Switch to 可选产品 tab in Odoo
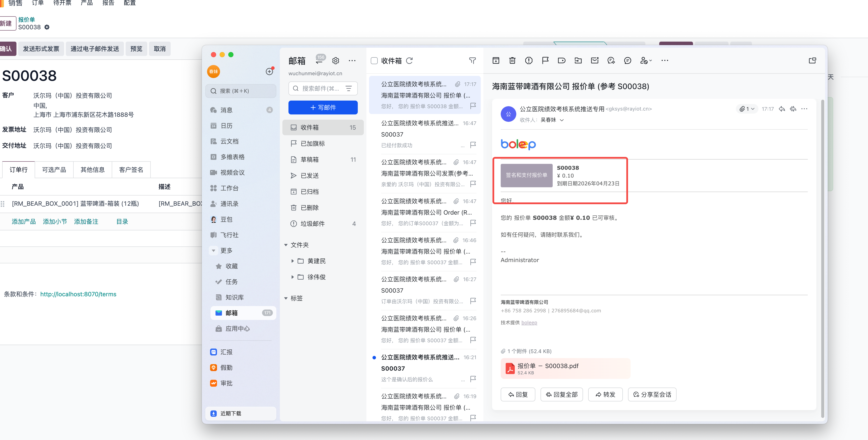Screen dimensions: 868x440 54,170
